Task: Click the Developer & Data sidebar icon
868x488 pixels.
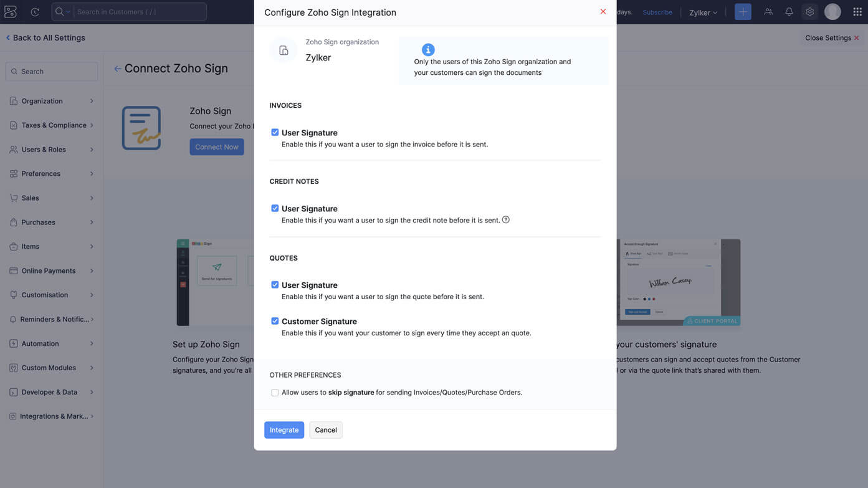Action: pos(14,392)
